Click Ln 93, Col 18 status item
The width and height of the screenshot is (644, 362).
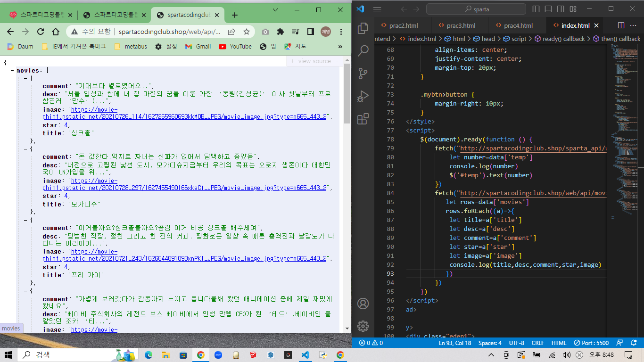(x=455, y=343)
